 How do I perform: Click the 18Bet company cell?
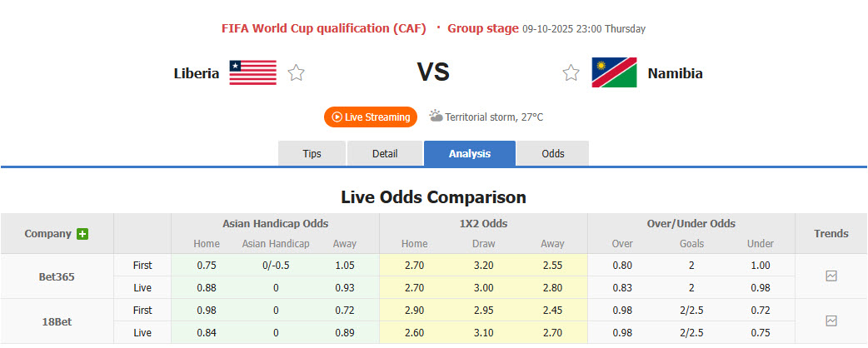[x=57, y=321]
